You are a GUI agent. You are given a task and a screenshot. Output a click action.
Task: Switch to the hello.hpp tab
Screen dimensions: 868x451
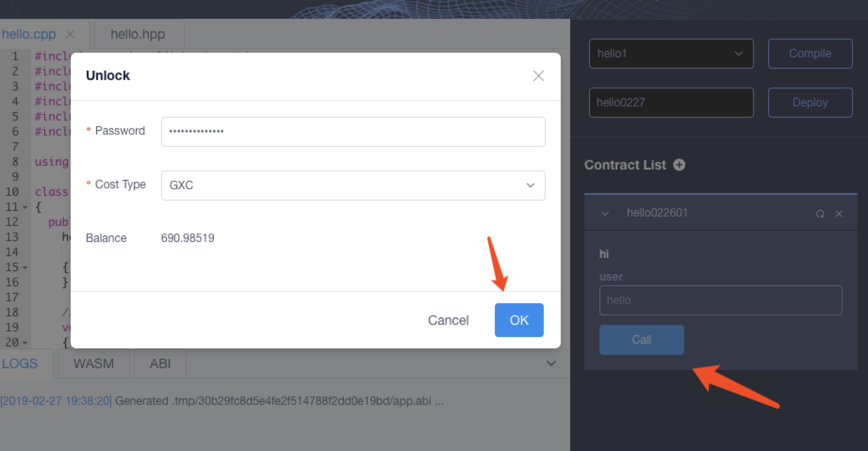[x=138, y=34]
